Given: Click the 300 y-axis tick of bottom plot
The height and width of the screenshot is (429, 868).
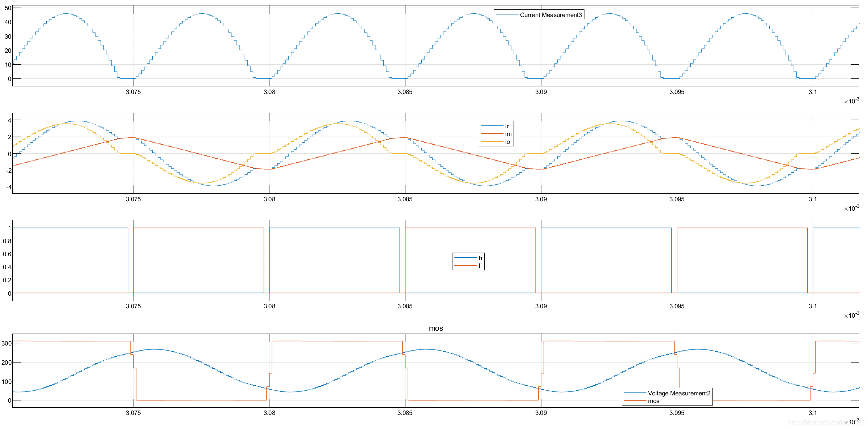Looking at the screenshot, I should click(7, 343).
